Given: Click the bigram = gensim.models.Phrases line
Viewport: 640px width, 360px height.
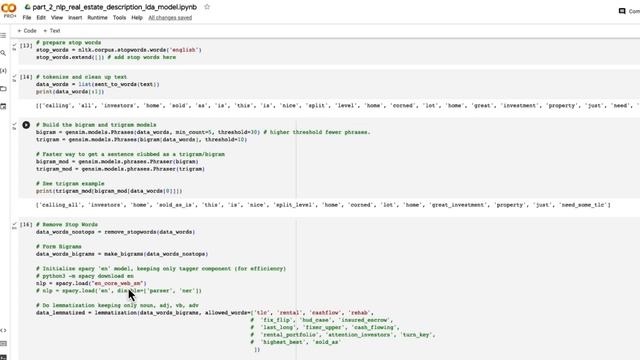Looking at the screenshot, I should [x=203, y=132].
